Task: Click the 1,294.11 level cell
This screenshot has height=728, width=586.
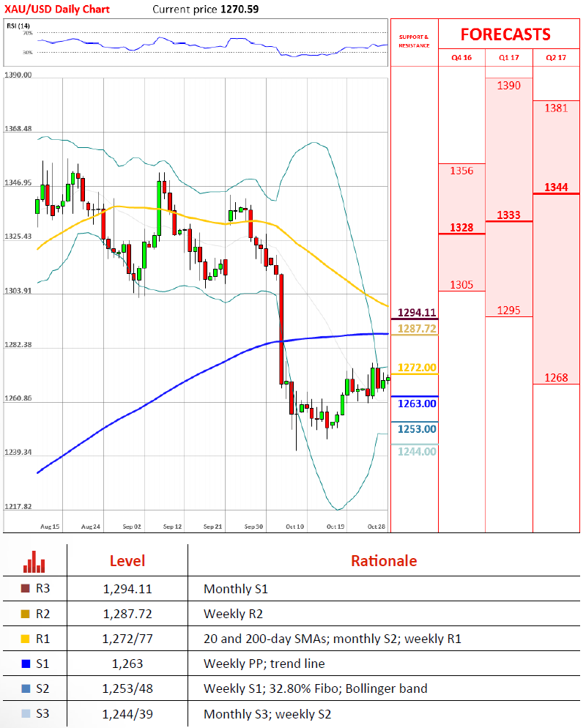Action: pyautogui.click(x=127, y=589)
